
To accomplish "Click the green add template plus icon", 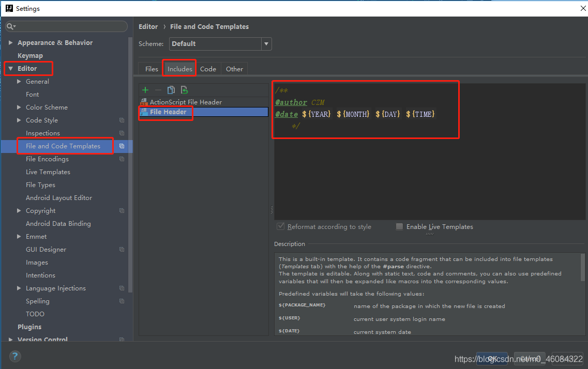I will coord(145,90).
